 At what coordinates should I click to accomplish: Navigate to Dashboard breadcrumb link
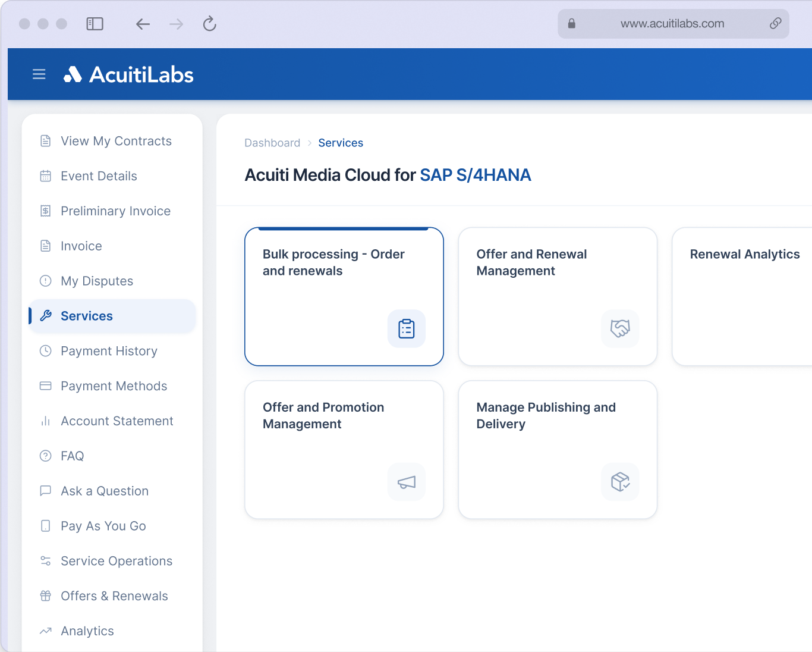click(x=272, y=143)
